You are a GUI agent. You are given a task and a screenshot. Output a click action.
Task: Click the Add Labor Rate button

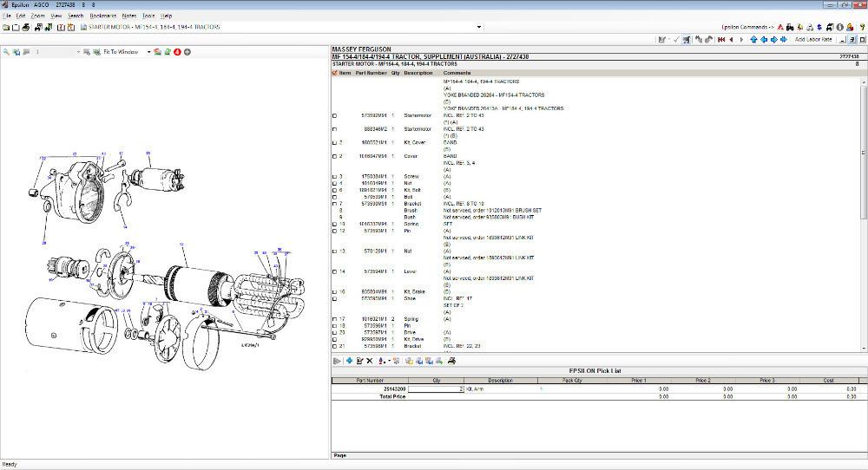[x=813, y=39]
